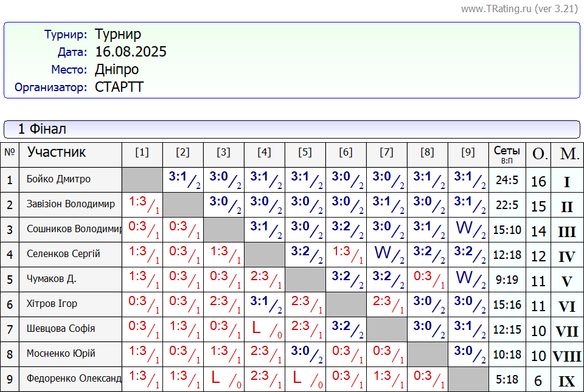
Task: Select player Бойко Дмитро
Action: pos(59,179)
